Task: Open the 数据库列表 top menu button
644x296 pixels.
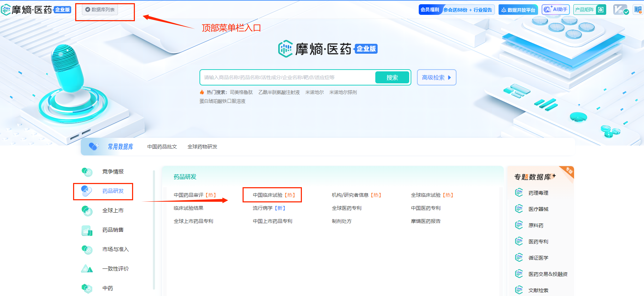Action: coord(100,10)
